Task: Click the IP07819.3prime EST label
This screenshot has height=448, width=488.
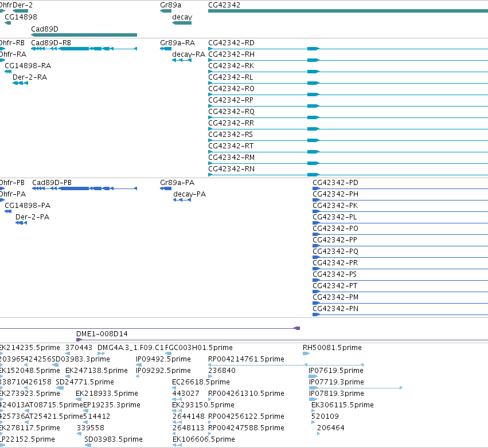Action: click(x=337, y=394)
